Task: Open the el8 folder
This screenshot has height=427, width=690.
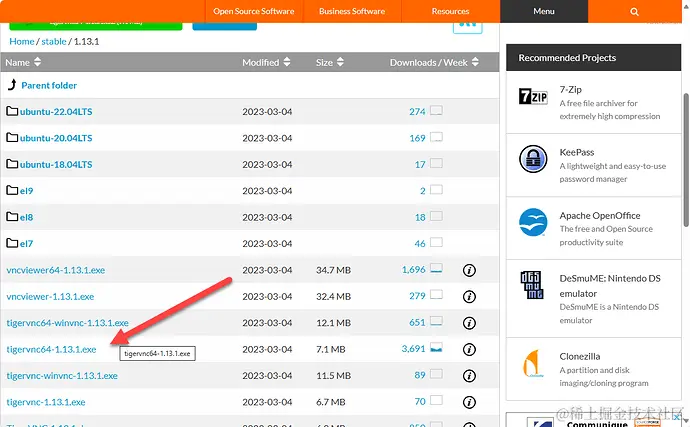Action: pos(26,217)
